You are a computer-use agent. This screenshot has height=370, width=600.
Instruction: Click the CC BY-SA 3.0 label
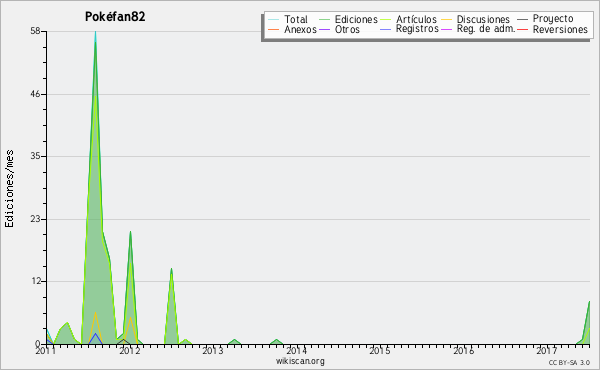pos(569,363)
